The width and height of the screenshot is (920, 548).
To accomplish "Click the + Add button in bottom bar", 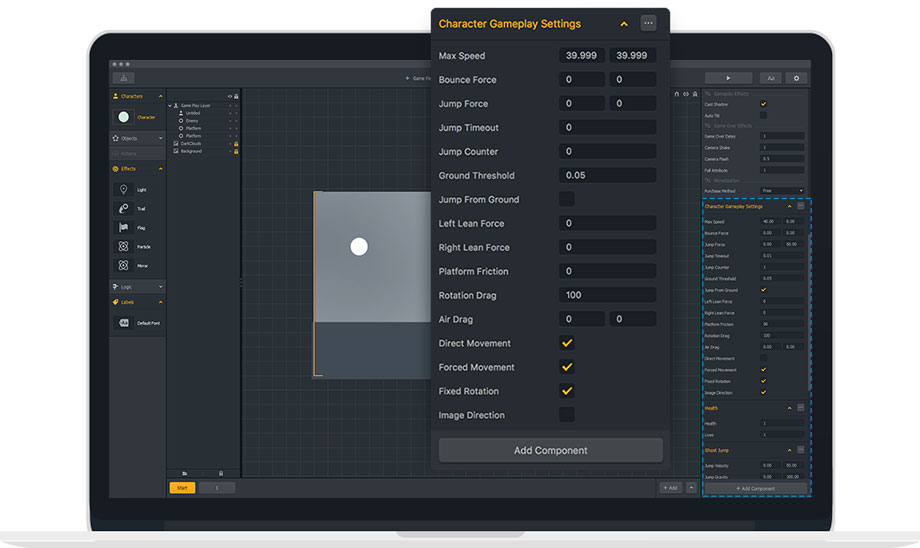I will point(670,488).
